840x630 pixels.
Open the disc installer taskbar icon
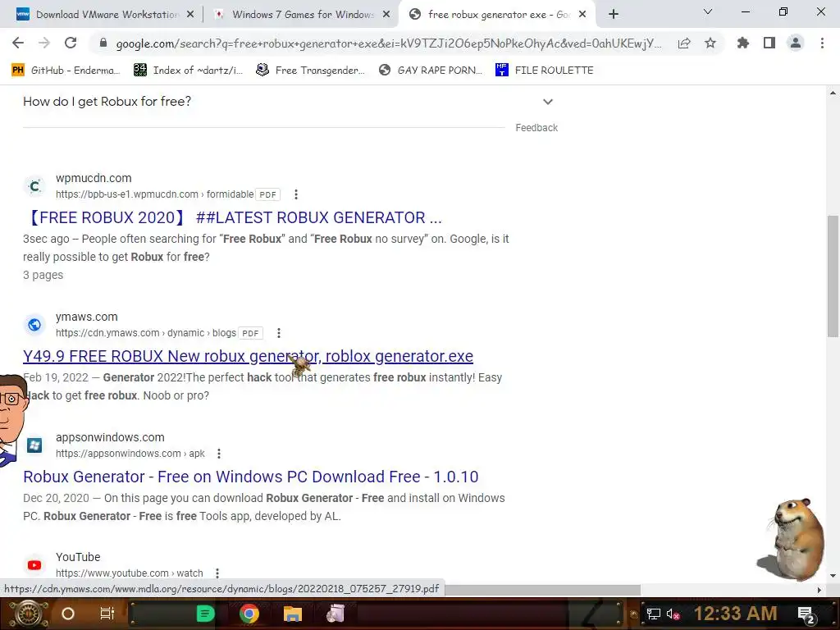click(336, 614)
